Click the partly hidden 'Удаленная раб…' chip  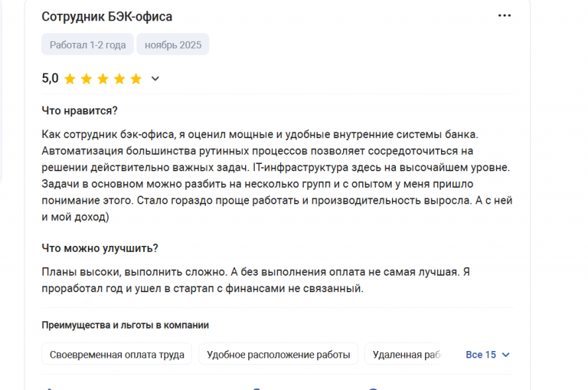coord(407,354)
